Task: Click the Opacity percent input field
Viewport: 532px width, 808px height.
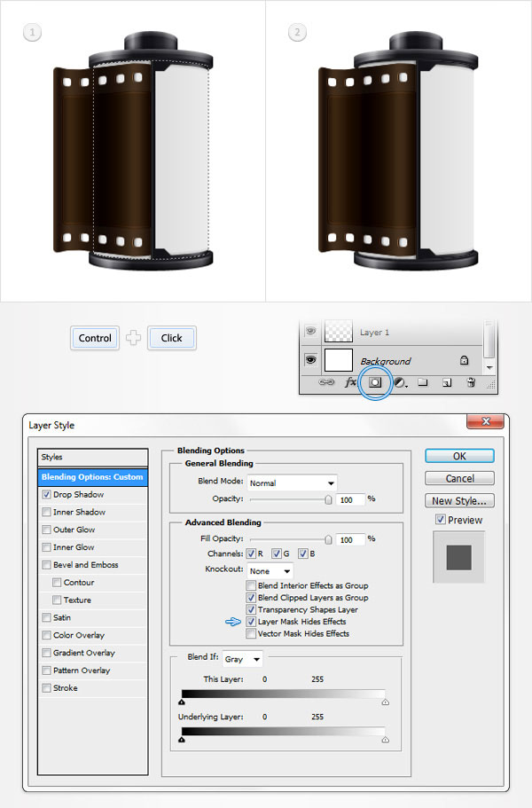Action: pyautogui.click(x=350, y=499)
